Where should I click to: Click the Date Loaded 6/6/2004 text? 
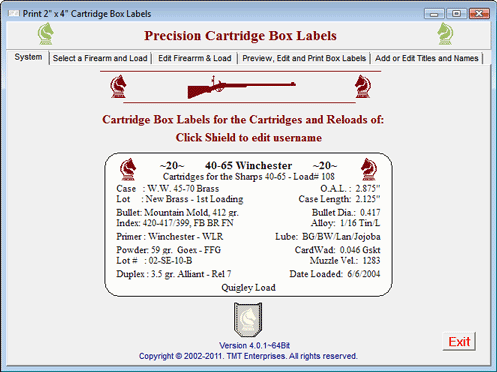coord(335,274)
